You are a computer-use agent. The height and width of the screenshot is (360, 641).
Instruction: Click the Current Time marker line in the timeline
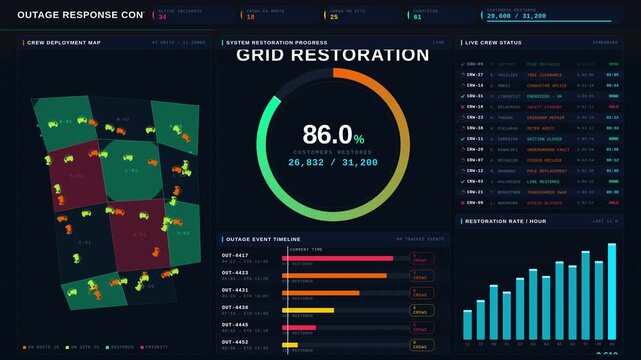pos(288,300)
